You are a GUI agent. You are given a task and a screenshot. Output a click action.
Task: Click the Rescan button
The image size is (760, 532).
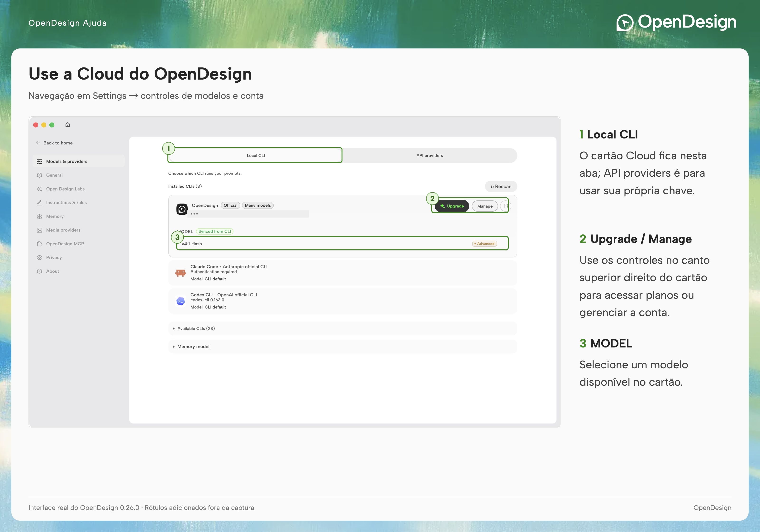pos(501,186)
